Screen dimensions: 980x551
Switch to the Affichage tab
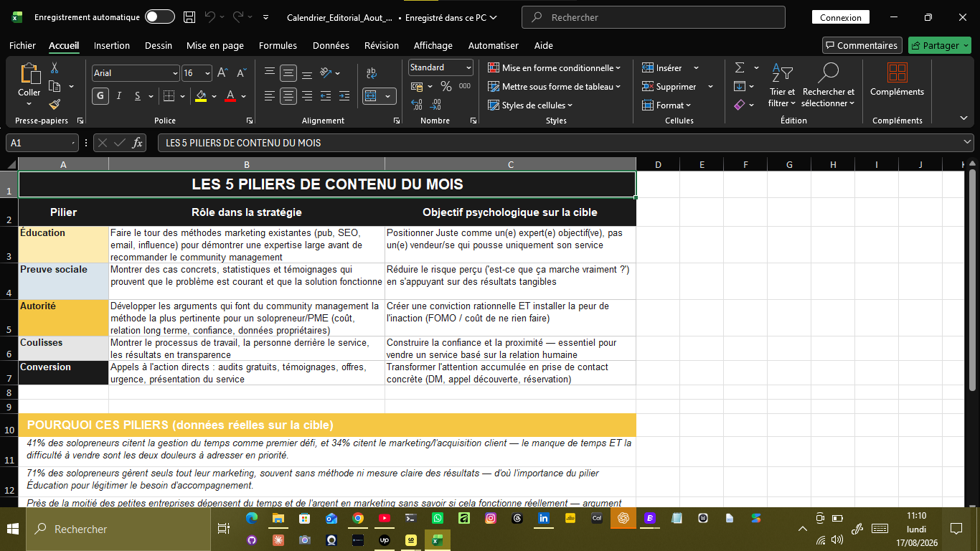pos(433,45)
